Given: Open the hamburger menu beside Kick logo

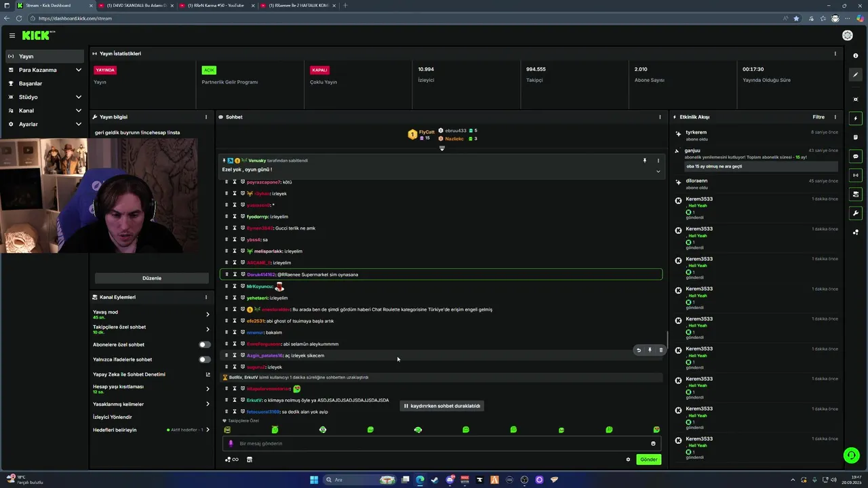Looking at the screenshot, I should 12,35.
